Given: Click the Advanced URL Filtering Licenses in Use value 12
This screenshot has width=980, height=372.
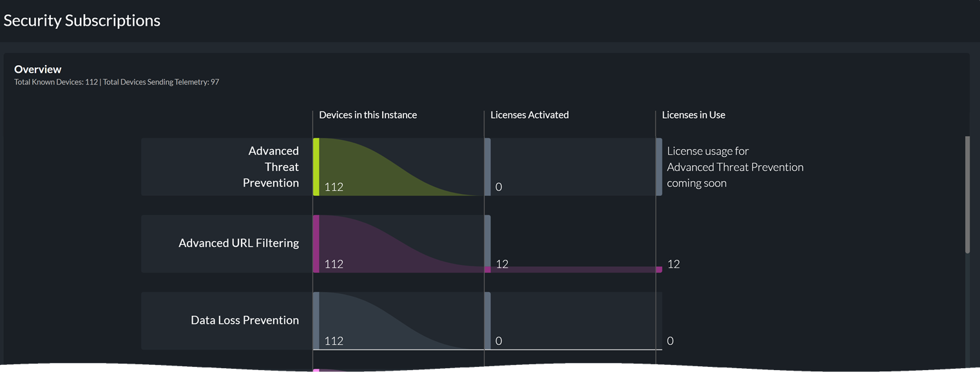Looking at the screenshot, I should (673, 264).
